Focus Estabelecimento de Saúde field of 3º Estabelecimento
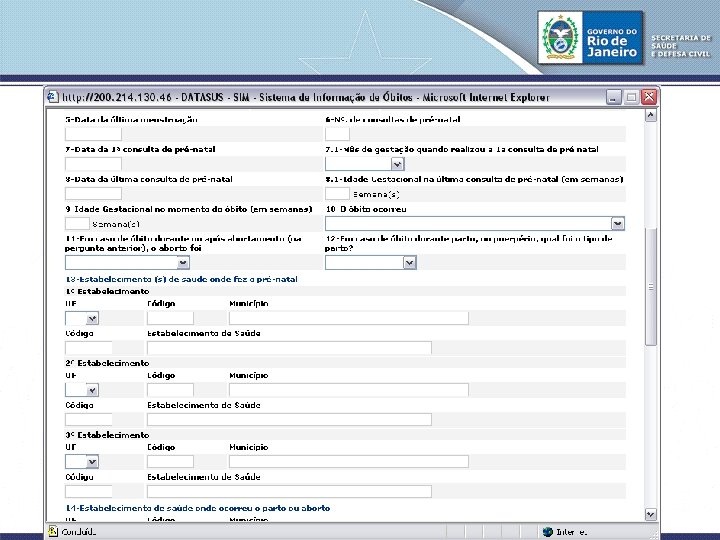Viewport: 720px width, 540px height. pyautogui.click(x=289, y=491)
